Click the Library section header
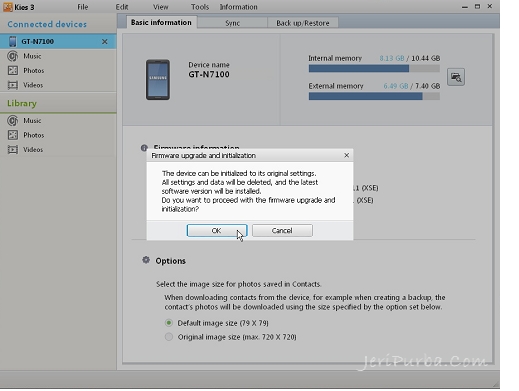The image size is (519, 391). click(x=22, y=103)
